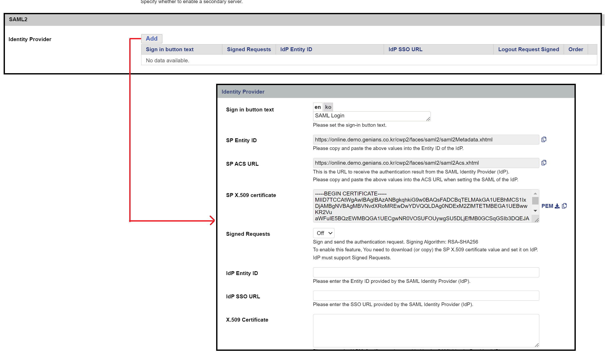Open the Signed Requests dropdown
This screenshot has height=364, width=605.
(x=323, y=233)
